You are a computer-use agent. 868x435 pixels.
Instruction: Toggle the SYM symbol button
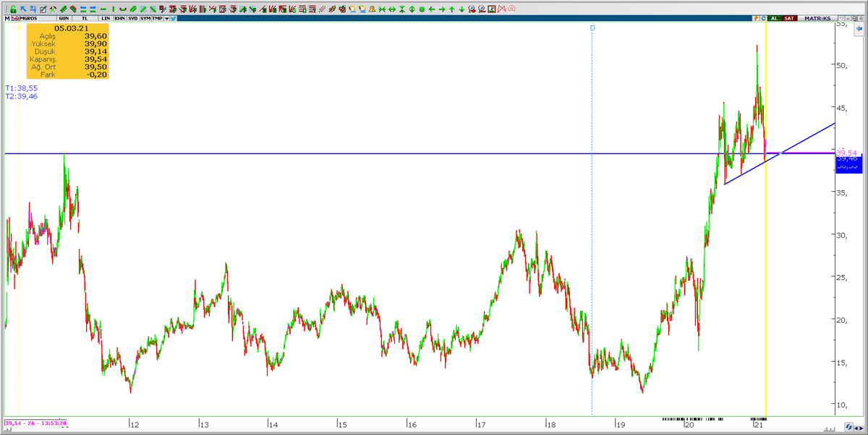(145, 18)
